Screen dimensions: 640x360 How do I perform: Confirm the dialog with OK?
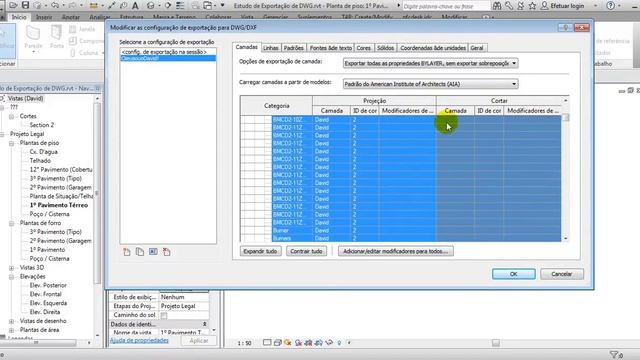(x=513, y=274)
